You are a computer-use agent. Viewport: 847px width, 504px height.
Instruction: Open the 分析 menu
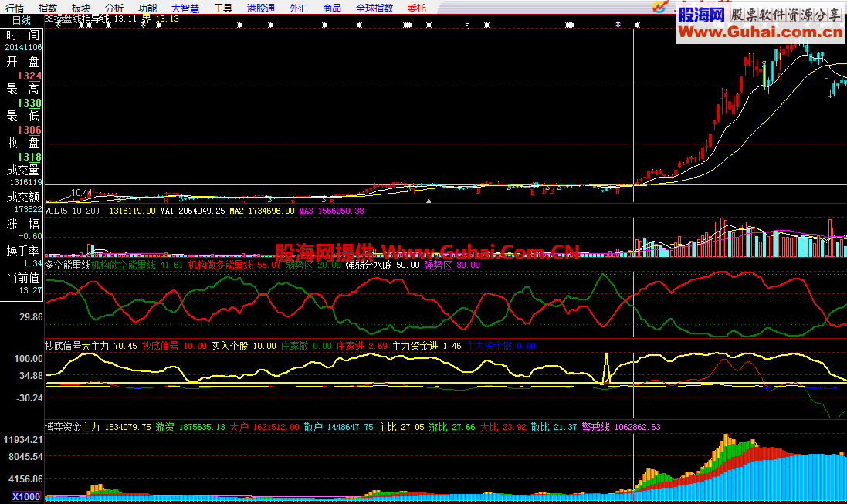pyautogui.click(x=113, y=8)
